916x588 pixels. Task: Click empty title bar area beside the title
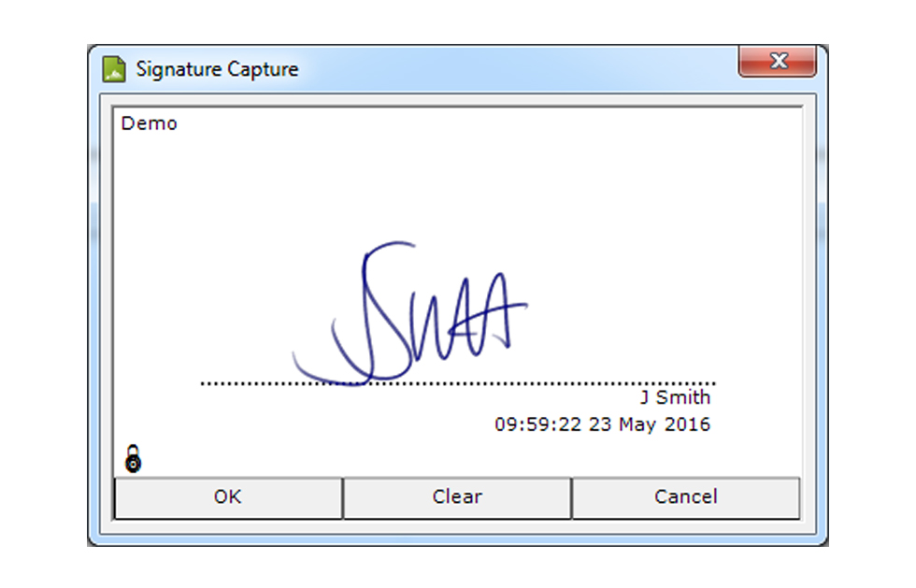(514, 69)
